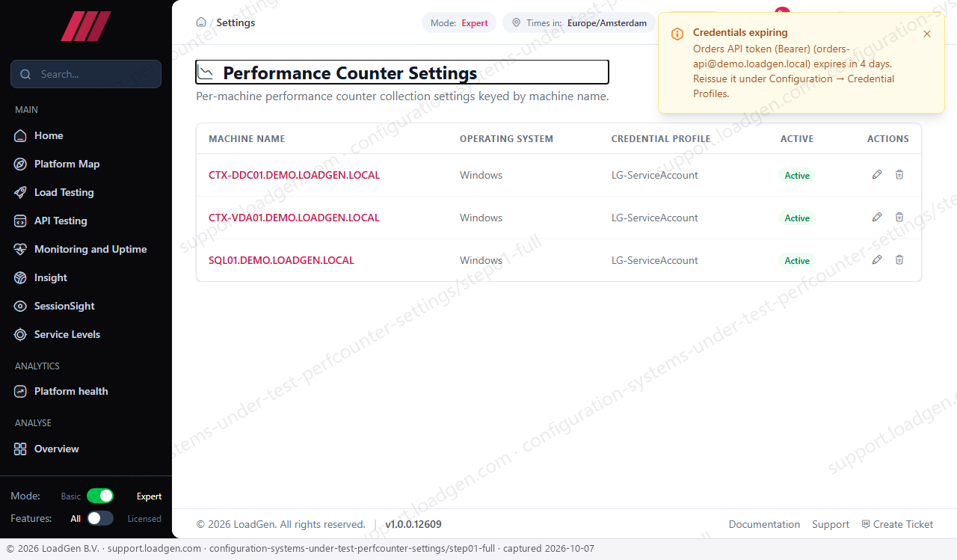Click the Service Levels target icon
This screenshot has width=957, height=560.
tap(20, 334)
